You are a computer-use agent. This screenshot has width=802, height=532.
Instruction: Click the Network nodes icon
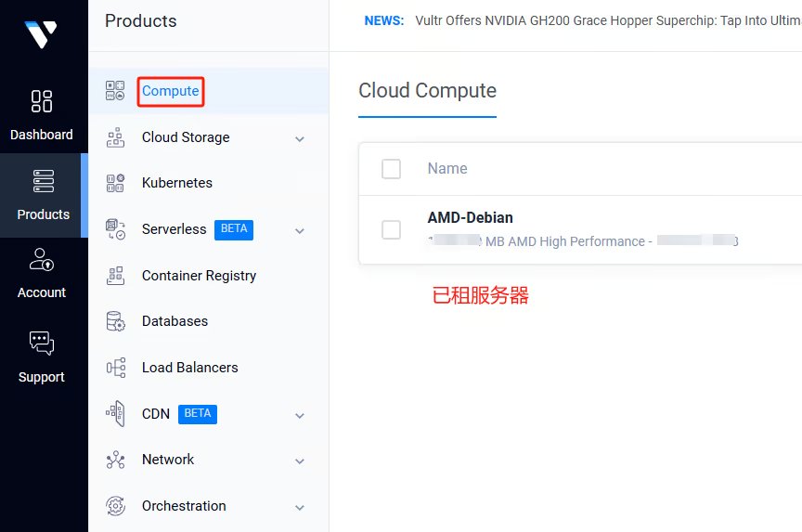[x=115, y=460]
